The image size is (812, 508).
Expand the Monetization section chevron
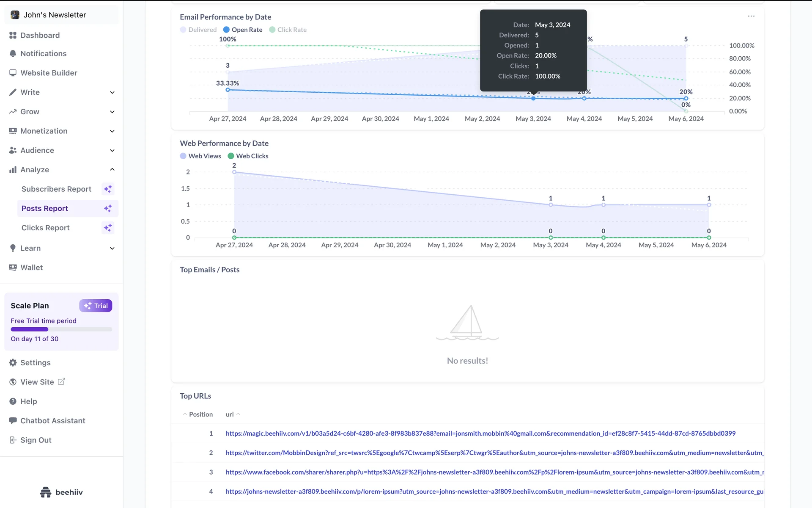point(112,131)
